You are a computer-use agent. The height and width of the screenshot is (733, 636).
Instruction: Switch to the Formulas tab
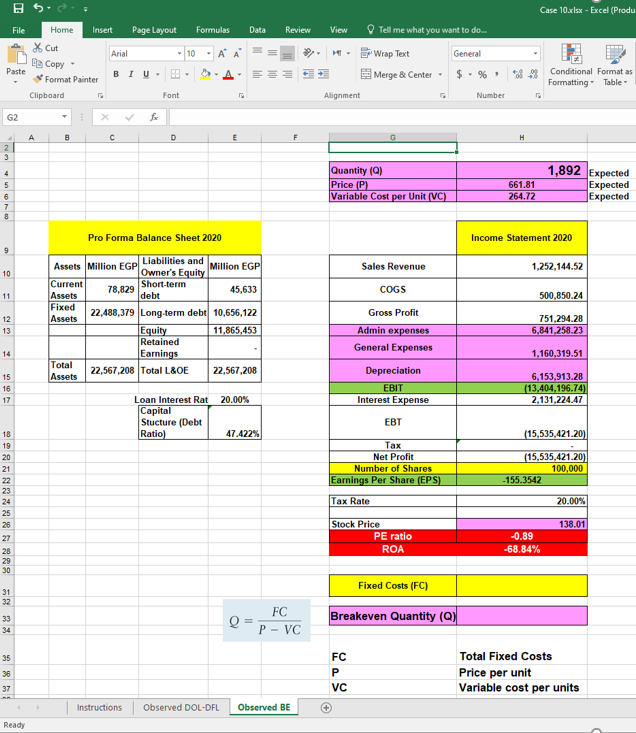tap(213, 30)
